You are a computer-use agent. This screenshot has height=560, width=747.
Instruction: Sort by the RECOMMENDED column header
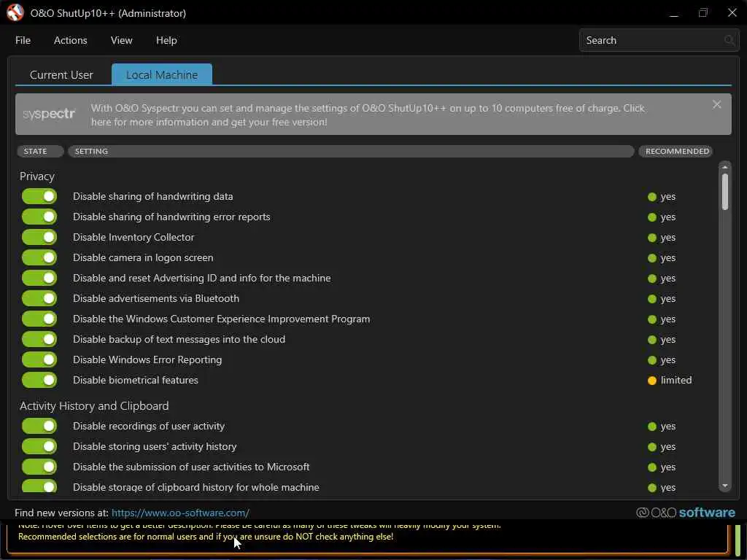676,151
